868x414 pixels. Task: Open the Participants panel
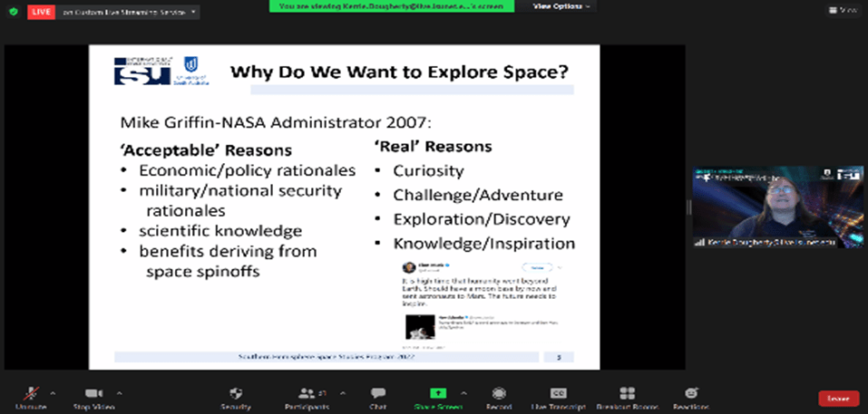point(307,393)
